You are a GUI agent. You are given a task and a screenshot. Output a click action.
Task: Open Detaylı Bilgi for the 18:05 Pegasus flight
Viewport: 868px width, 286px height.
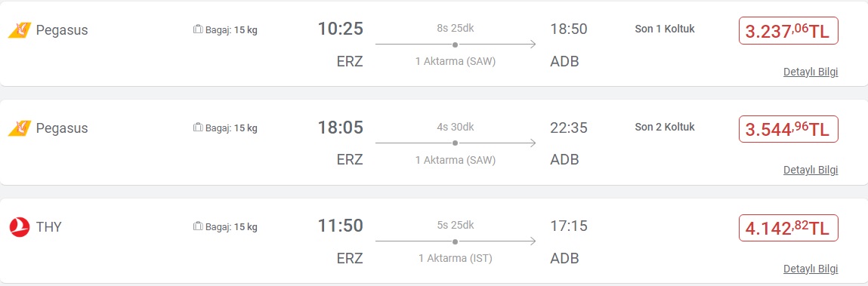tap(811, 171)
